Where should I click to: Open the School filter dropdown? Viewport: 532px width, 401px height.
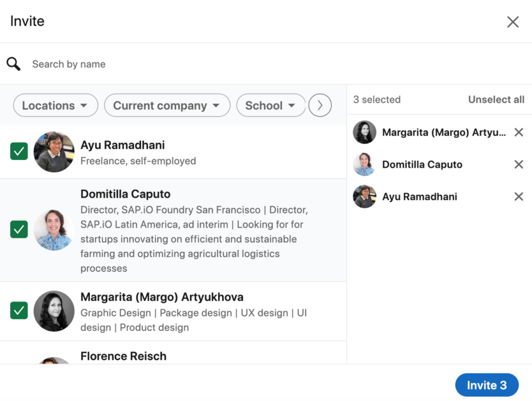[271, 105]
